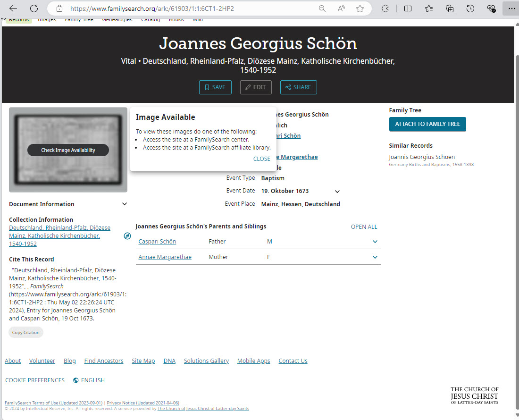Open the Site Map footer link

(x=143, y=361)
